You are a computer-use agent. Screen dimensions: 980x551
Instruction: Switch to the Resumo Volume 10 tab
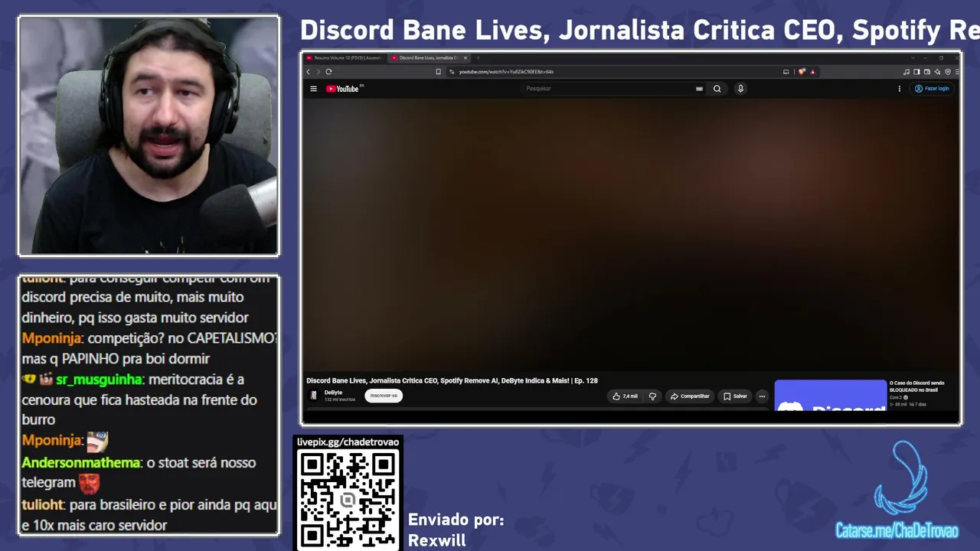pos(345,58)
